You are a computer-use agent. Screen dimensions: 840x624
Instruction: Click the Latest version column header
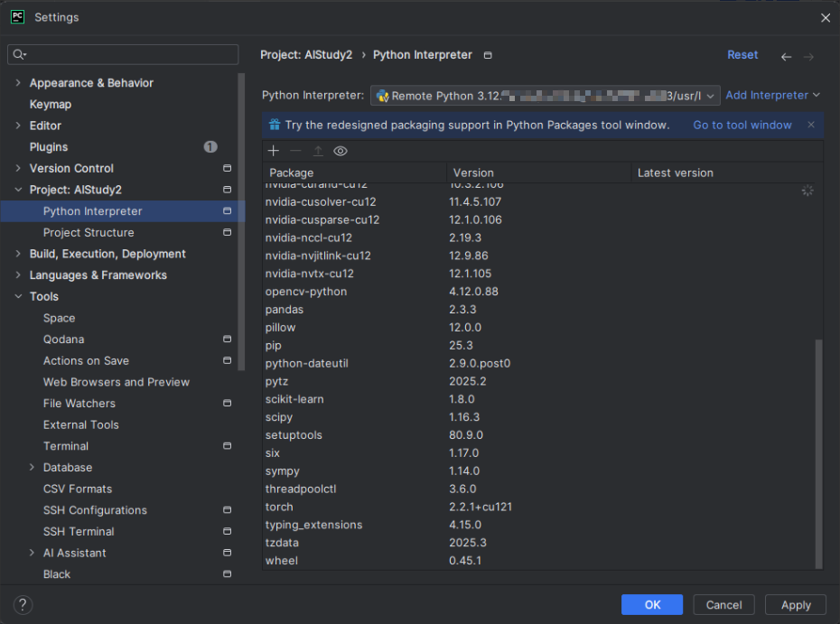(727, 173)
